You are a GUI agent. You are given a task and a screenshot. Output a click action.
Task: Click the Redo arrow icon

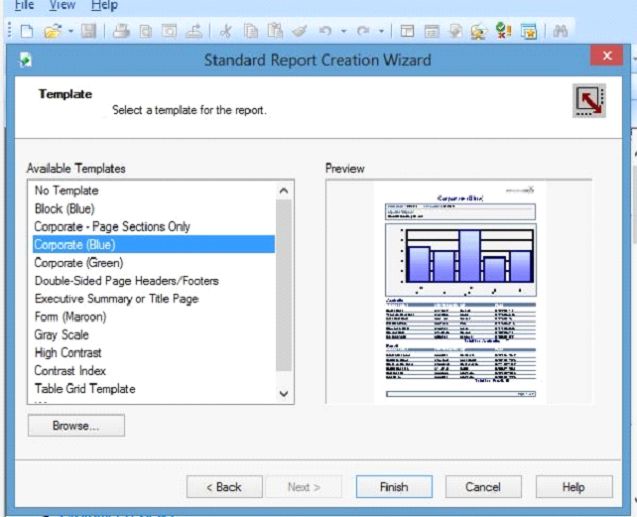363,31
